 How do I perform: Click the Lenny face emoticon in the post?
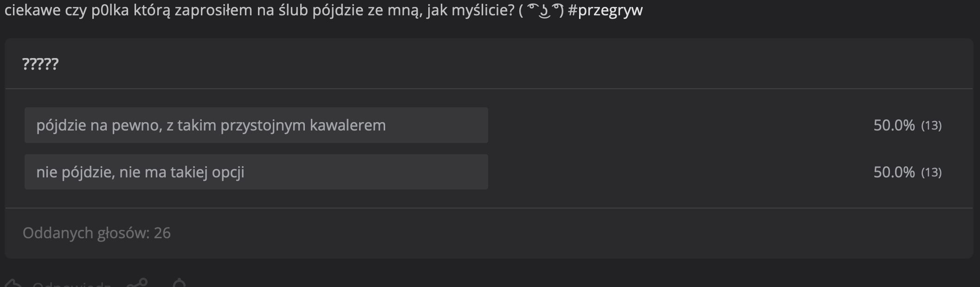[541, 10]
